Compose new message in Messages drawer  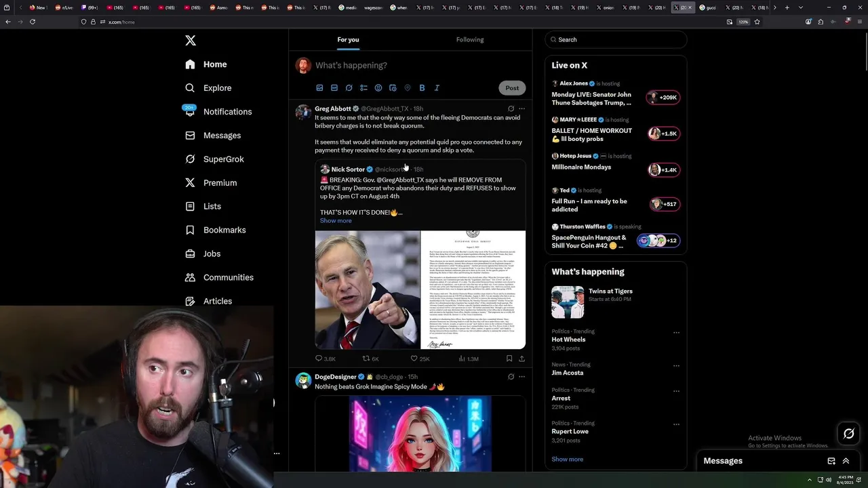point(831,461)
